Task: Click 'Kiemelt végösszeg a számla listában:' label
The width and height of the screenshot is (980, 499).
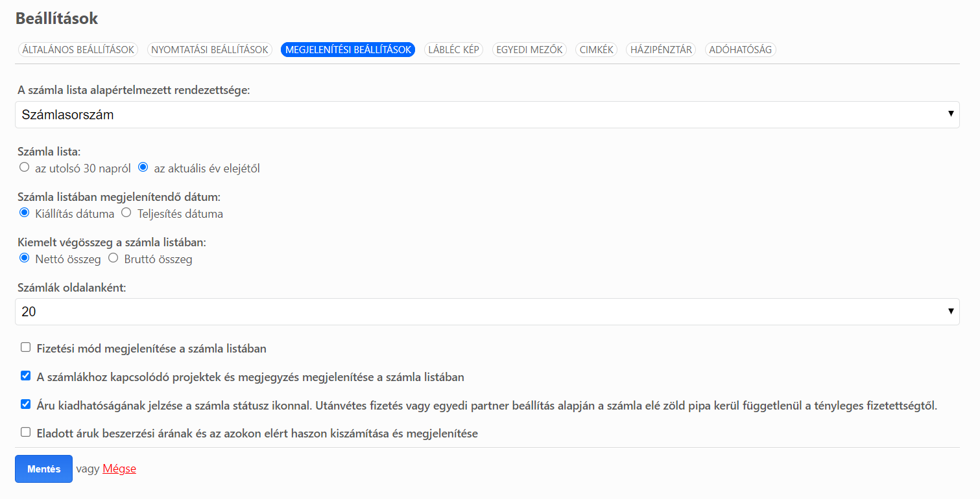Action: [x=112, y=242]
